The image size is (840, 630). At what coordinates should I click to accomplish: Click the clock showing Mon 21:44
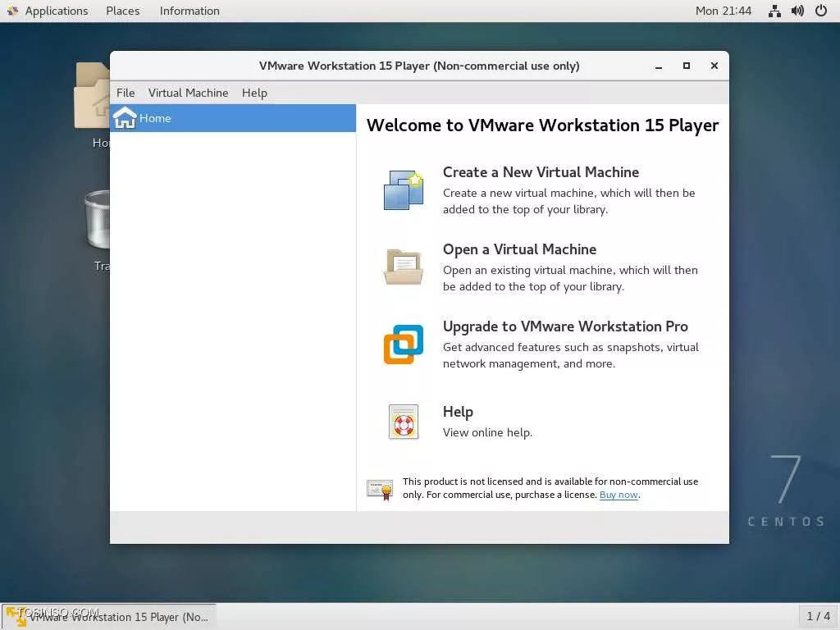(724, 11)
